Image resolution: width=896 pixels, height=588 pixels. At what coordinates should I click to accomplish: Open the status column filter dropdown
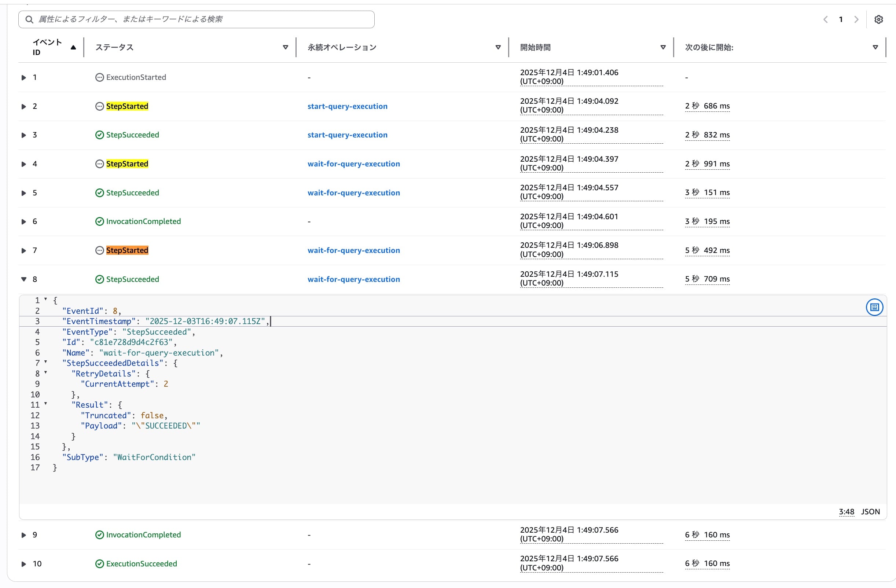285,47
